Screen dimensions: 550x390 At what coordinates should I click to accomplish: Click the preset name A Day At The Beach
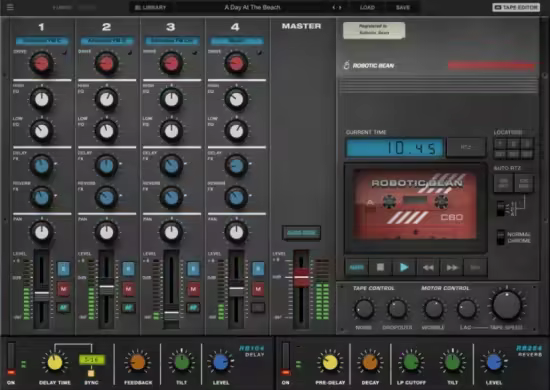tap(252, 7)
